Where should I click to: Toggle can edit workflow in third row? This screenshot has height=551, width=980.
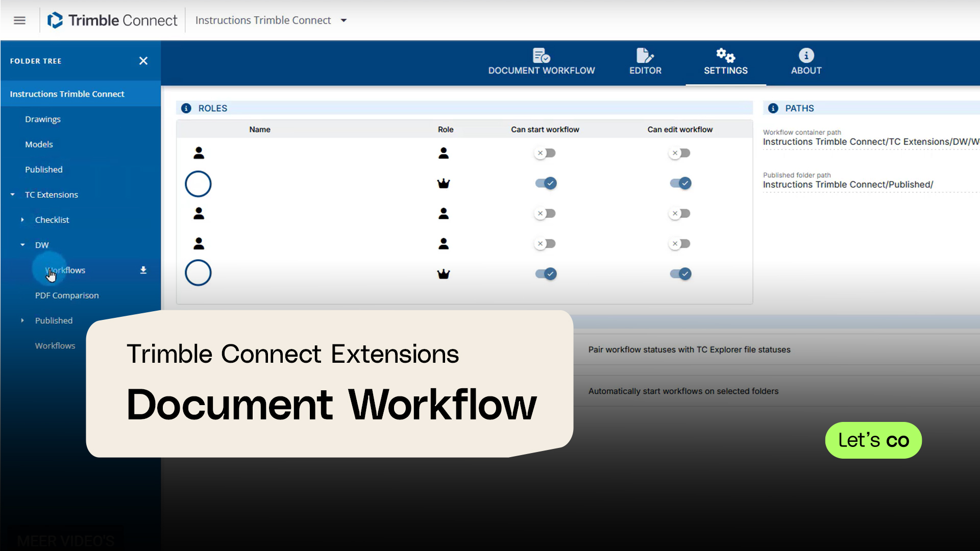click(680, 213)
